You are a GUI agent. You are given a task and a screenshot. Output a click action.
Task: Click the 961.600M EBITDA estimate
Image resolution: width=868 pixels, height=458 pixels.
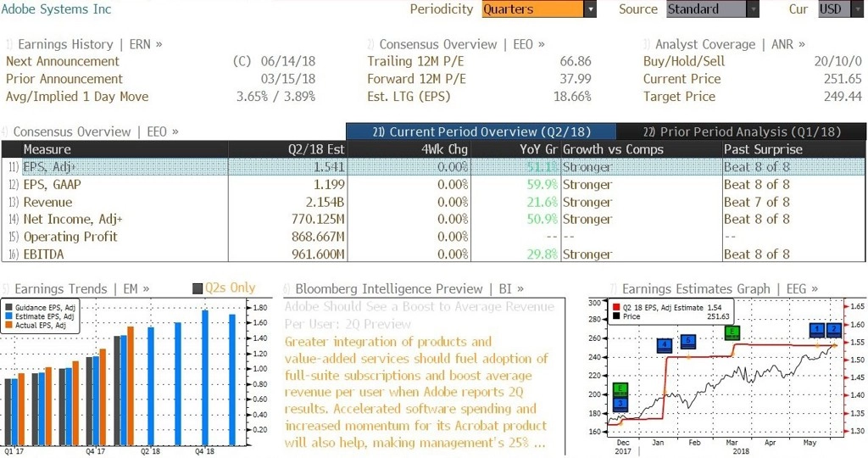coord(319,254)
